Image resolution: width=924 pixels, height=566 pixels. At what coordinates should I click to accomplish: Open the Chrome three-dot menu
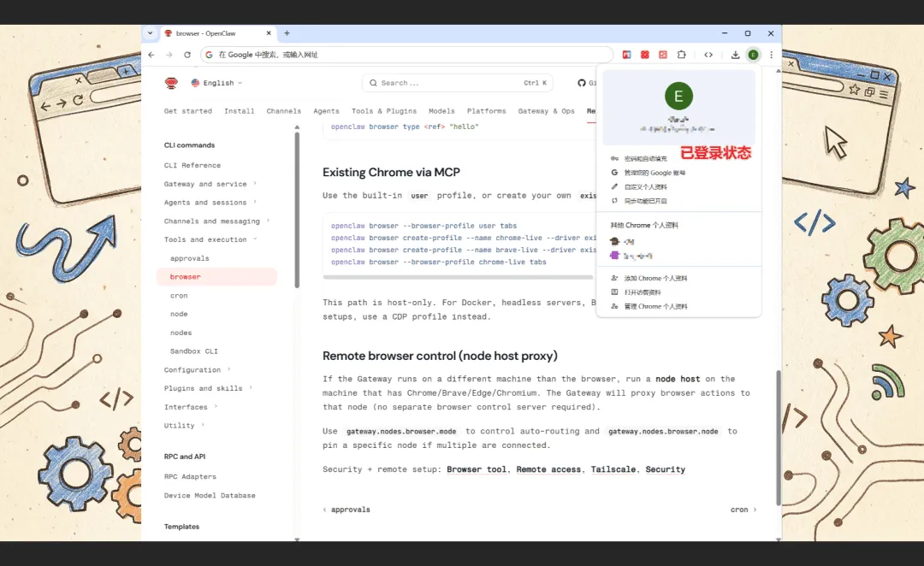[x=771, y=55]
